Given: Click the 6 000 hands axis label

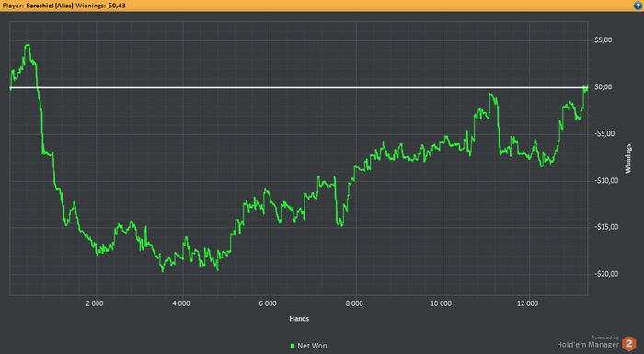Looking at the screenshot, I should tap(268, 303).
